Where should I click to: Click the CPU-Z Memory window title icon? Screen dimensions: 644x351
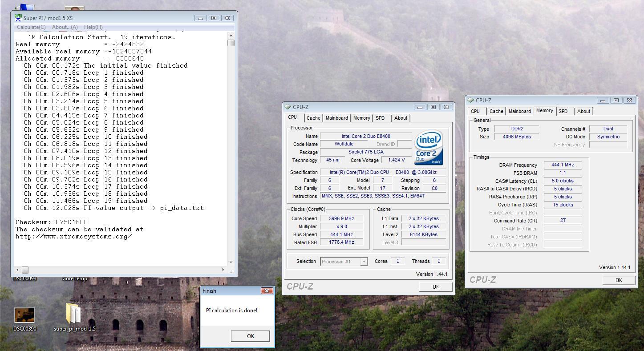coord(470,100)
